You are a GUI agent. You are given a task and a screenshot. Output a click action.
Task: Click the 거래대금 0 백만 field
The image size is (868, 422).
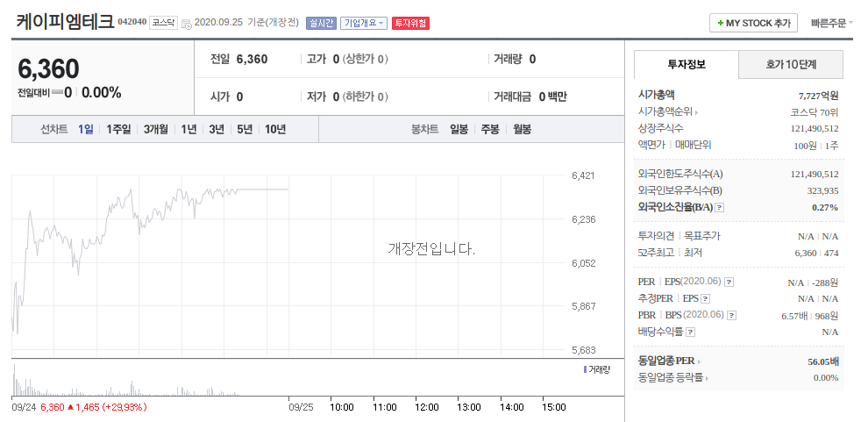point(530,97)
